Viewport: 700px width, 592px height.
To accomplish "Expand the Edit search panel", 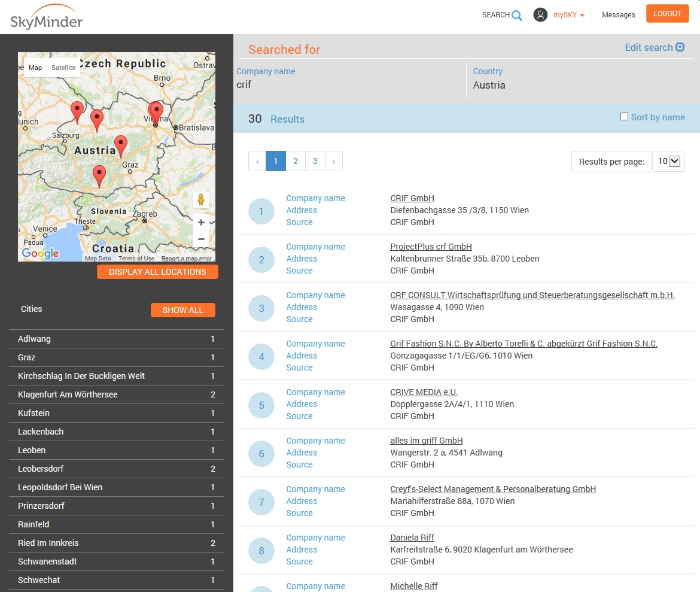I will [x=654, y=47].
